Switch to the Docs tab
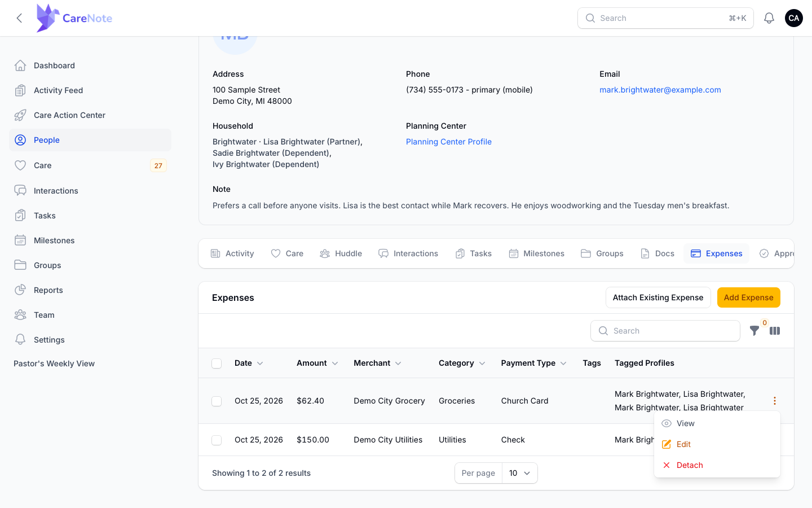Viewport: 812px width, 508px height. tap(657, 253)
